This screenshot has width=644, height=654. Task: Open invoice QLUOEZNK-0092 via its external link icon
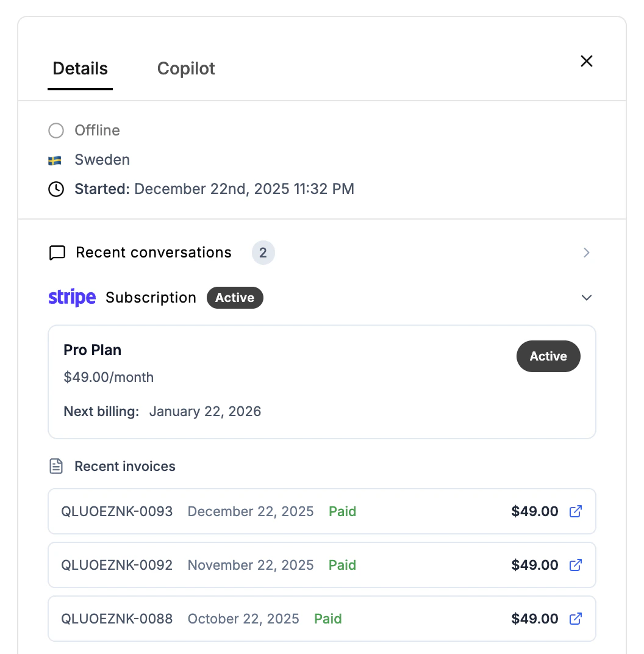[575, 565]
